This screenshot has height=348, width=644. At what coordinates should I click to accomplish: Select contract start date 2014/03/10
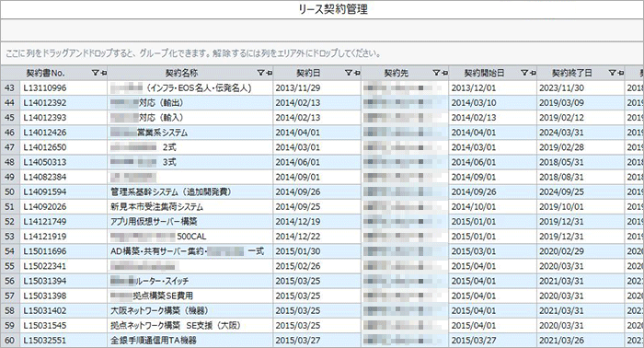click(493, 103)
